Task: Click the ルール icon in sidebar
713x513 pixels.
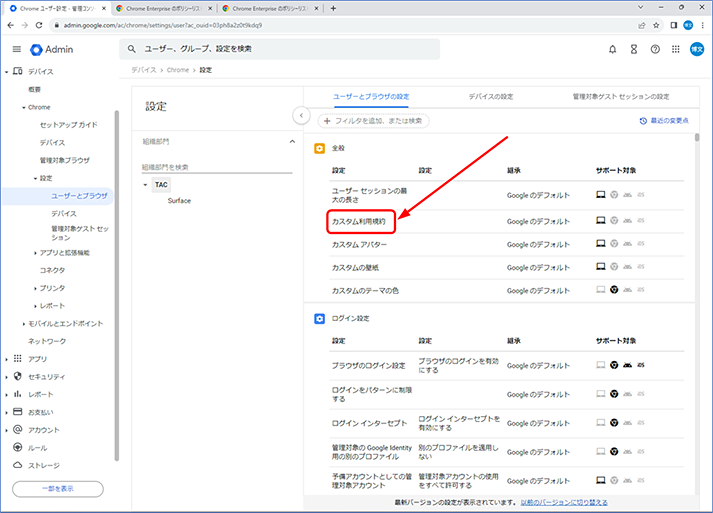Action: pyautogui.click(x=18, y=447)
